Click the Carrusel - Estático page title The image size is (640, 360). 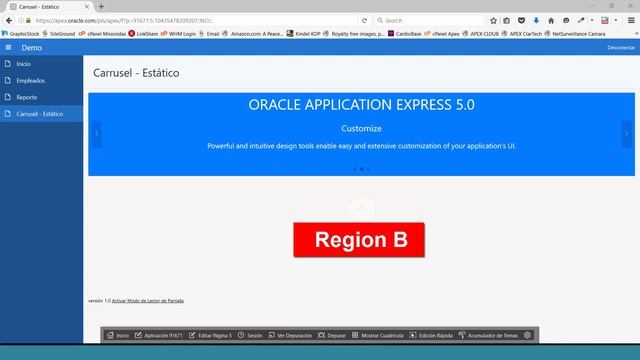(x=136, y=73)
